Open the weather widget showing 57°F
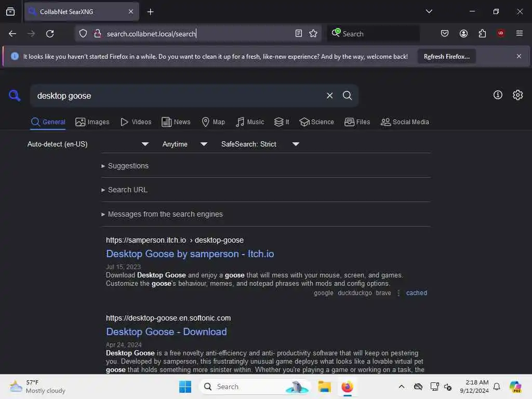 37,387
